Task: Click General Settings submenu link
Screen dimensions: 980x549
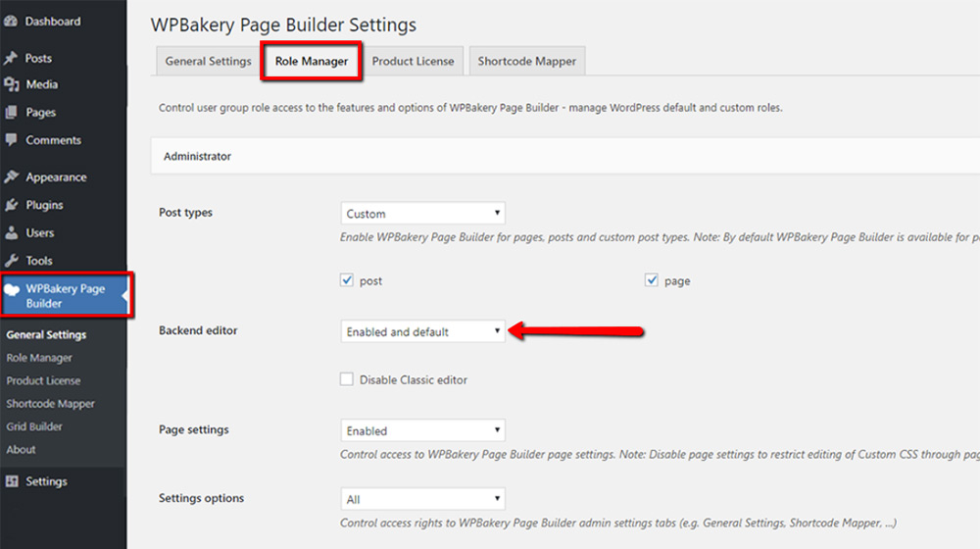Action: coord(46,334)
